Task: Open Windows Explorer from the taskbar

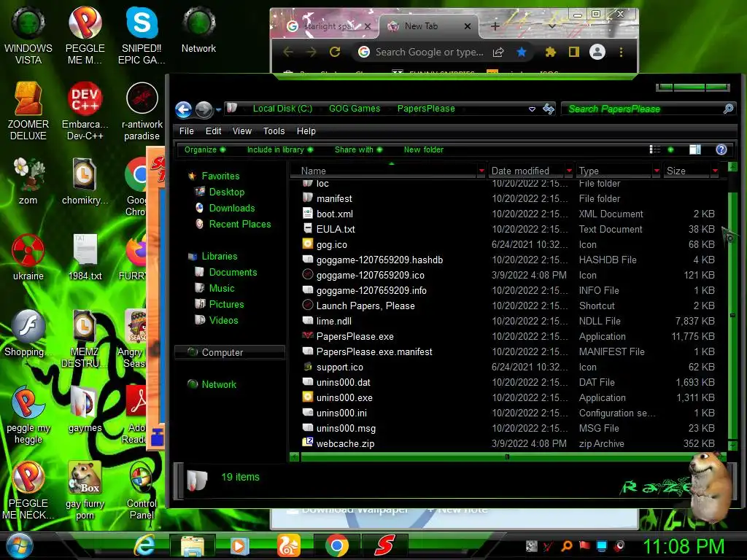Action: (x=192, y=545)
